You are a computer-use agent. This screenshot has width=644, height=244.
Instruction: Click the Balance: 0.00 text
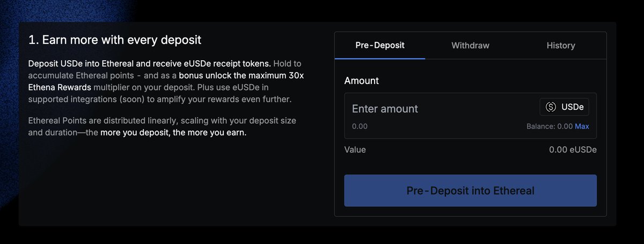click(x=550, y=126)
